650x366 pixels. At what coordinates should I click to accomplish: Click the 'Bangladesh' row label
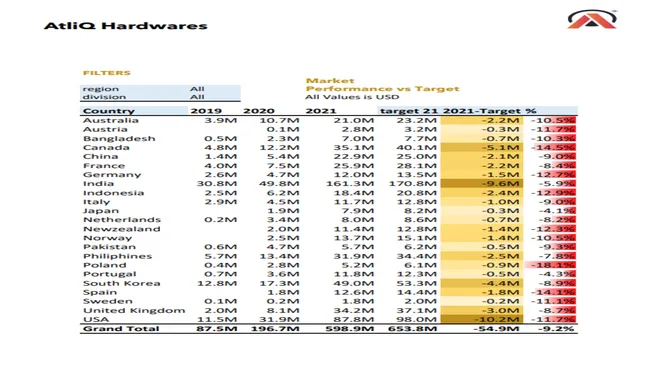pos(119,138)
